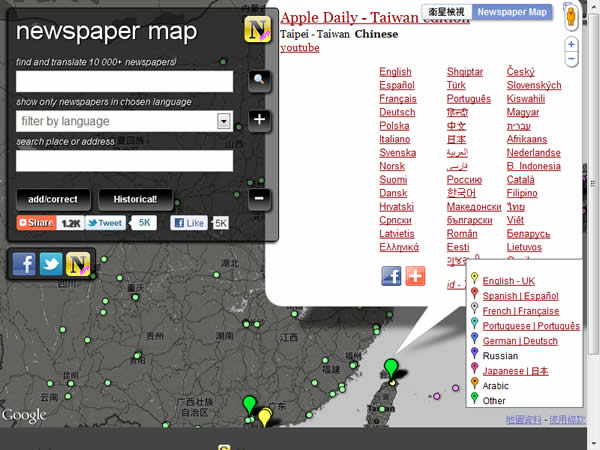Click cyan pin beside Portuguese legend entry

point(474,323)
